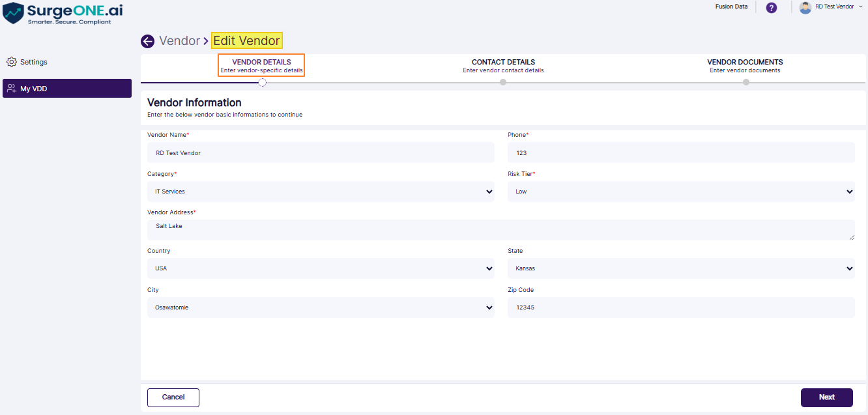Screen dimensions: 868x415
Task: Focus the Zip Code input field
Action: coord(681,308)
